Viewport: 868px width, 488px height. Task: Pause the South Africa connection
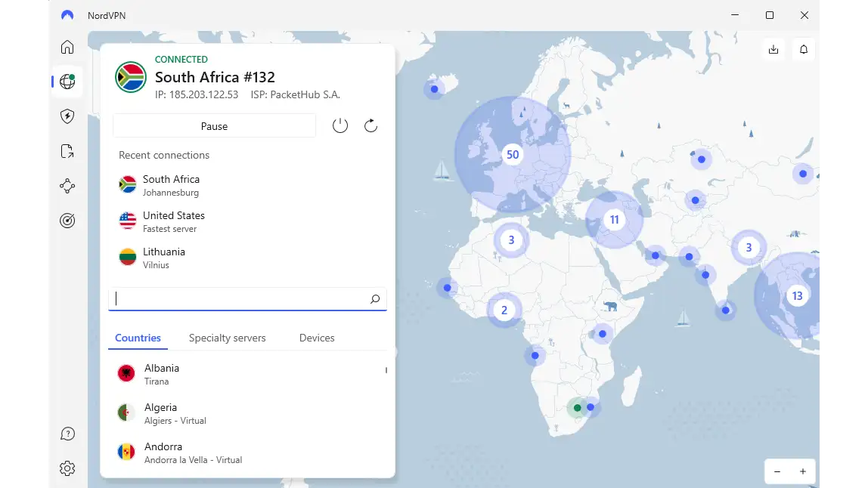point(214,125)
